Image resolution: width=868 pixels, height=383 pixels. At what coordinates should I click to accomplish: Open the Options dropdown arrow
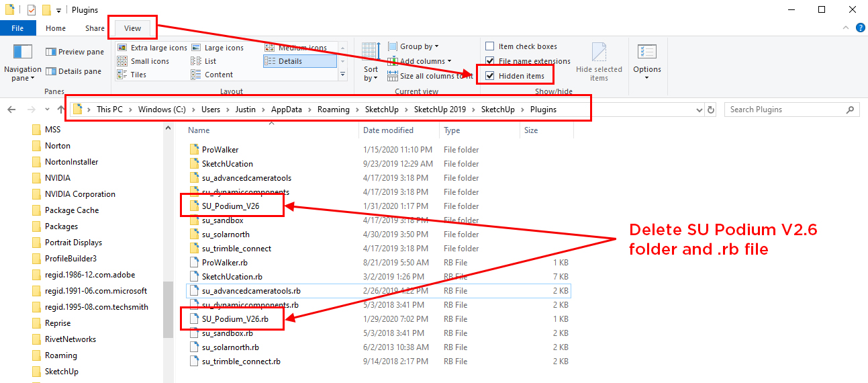point(647,77)
